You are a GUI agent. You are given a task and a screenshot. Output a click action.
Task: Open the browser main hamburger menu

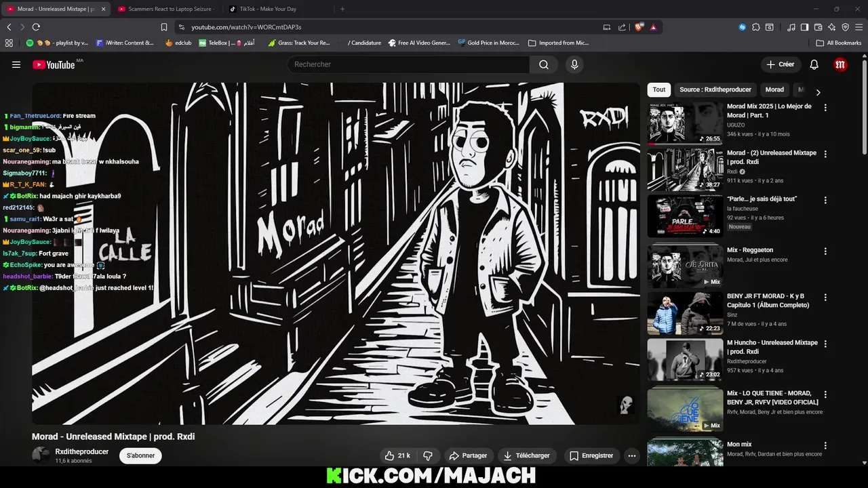tap(859, 27)
